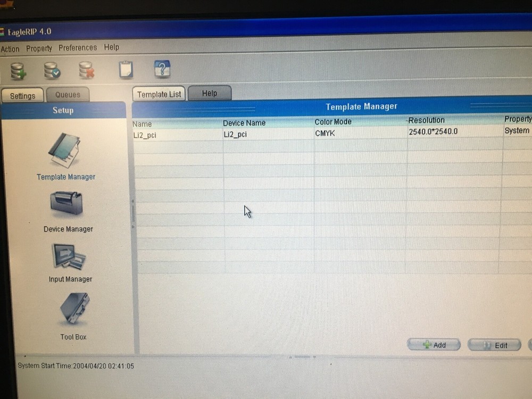Click the database add toolbar icon
Image resolution: width=532 pixels, height=399 pixels.
click(x=18, y=69)
